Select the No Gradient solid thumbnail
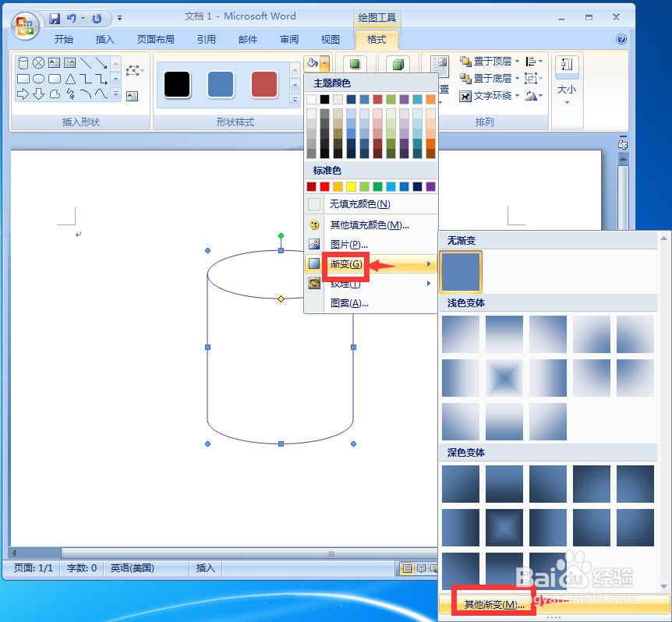 (462, 272)
